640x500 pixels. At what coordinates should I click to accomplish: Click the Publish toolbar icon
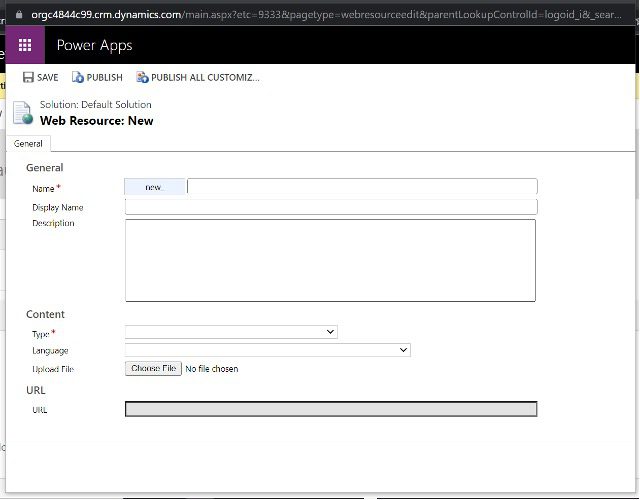(78, 78)
